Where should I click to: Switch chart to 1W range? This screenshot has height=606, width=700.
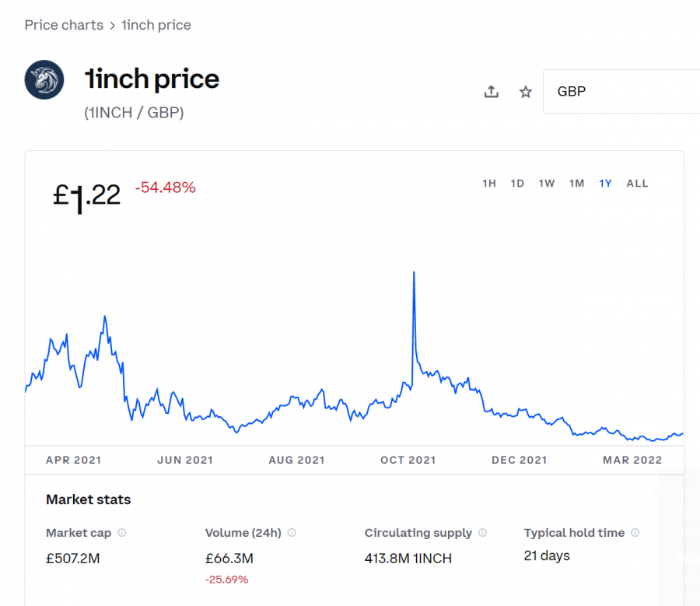(x=547, y=183)
